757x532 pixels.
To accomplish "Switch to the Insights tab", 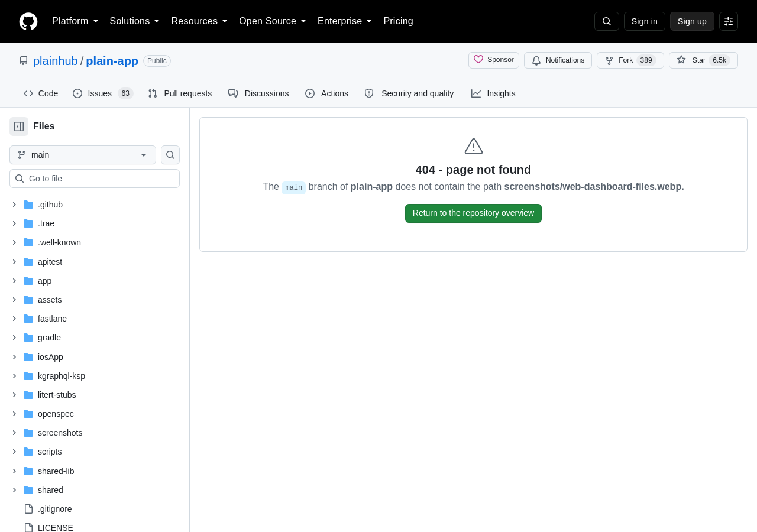I will pyautogui.click(x=493, y=93).
